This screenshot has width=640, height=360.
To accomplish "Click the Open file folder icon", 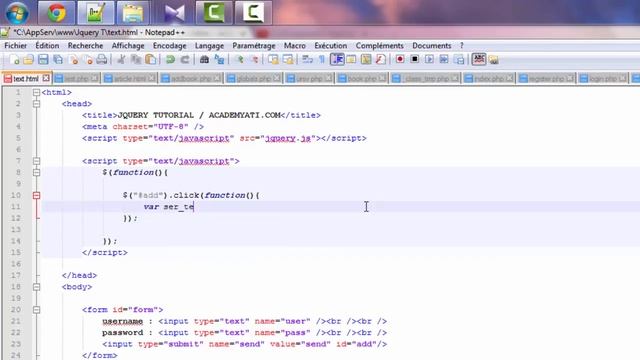I will click(x=28, y=60).
